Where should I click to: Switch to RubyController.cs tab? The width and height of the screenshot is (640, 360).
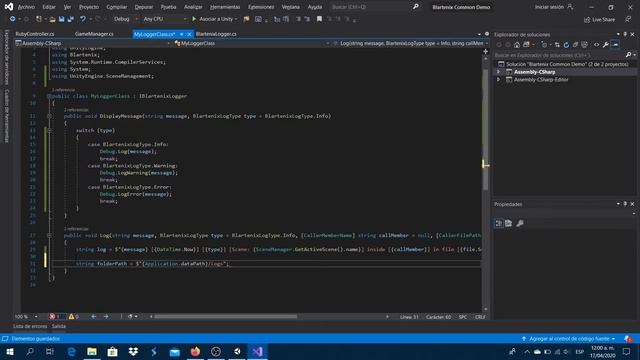tap(35, 34)
